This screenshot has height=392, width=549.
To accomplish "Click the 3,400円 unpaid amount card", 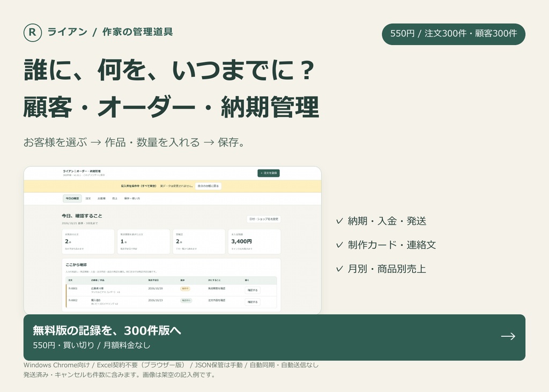I will [255, 241].
